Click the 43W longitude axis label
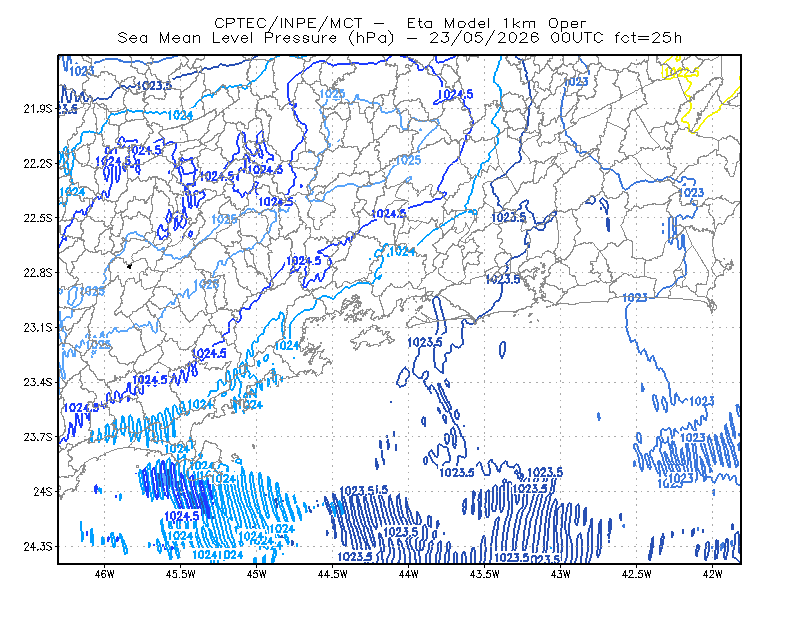 pyautogui.click(x=560, y=574)
